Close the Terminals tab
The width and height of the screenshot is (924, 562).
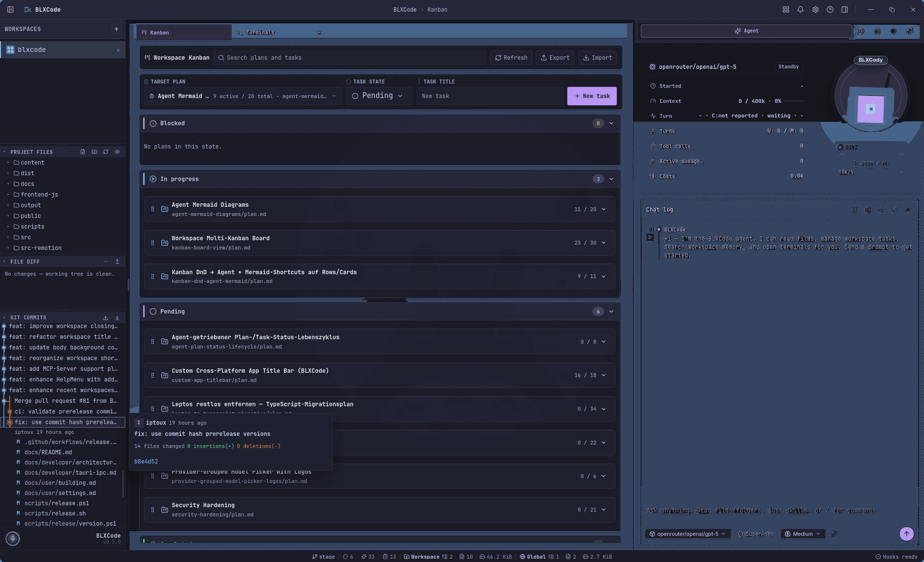tap(319, 33)
